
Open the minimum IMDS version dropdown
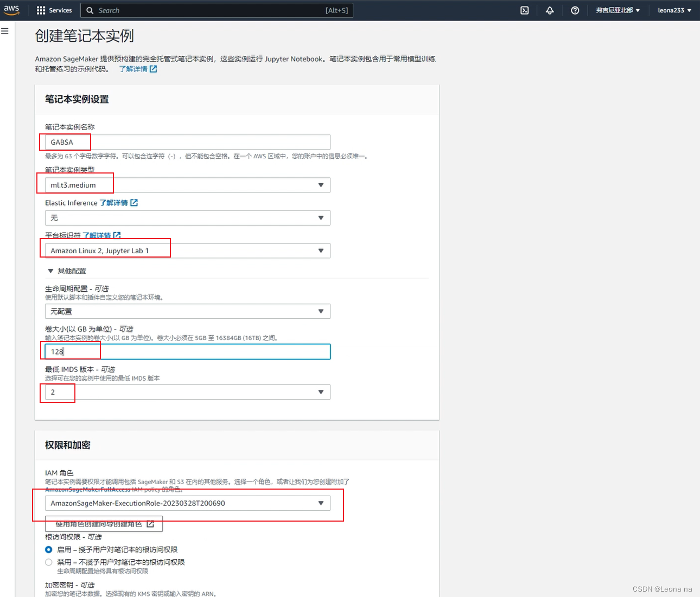tap(188, 392)
